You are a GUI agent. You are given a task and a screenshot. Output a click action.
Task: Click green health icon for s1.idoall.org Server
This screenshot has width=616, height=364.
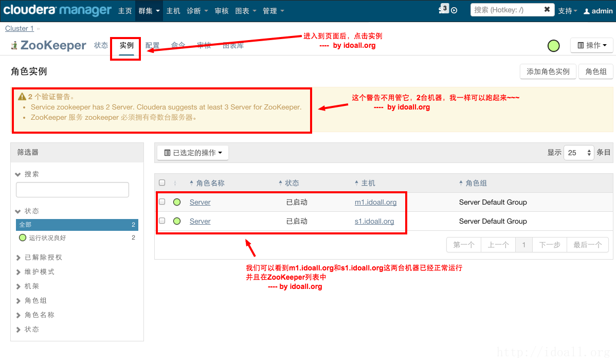pos(177,222)
